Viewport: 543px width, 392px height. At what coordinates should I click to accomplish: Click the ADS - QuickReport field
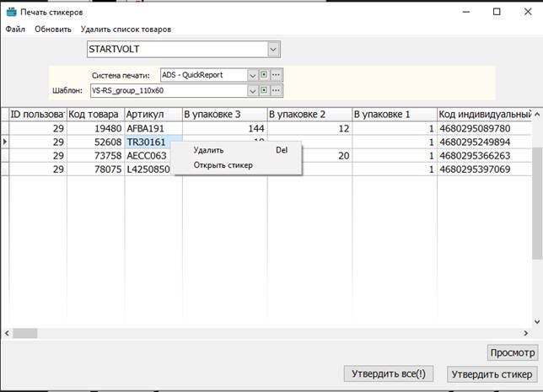click(x=204, y=75)
